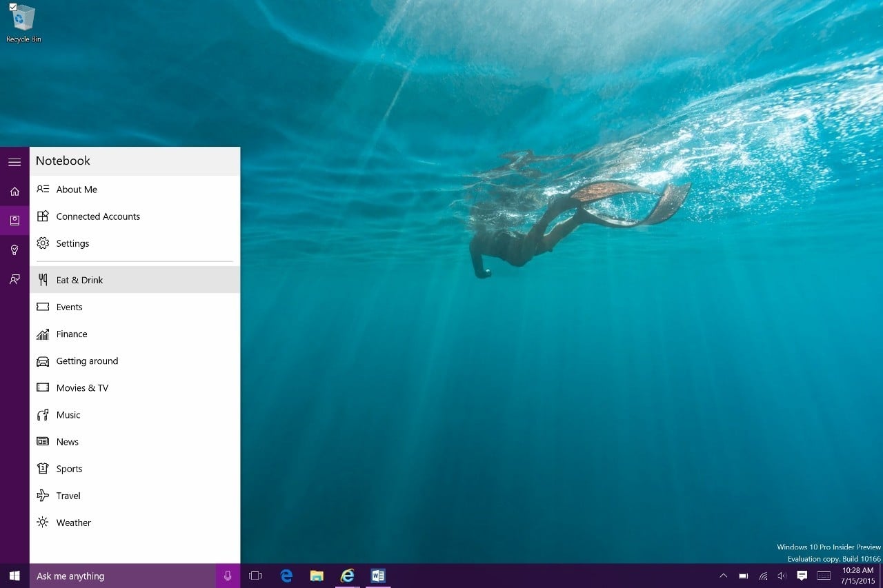
Task: Toggle the Recycle Bin selection checkbox
Action: (13, 7)
